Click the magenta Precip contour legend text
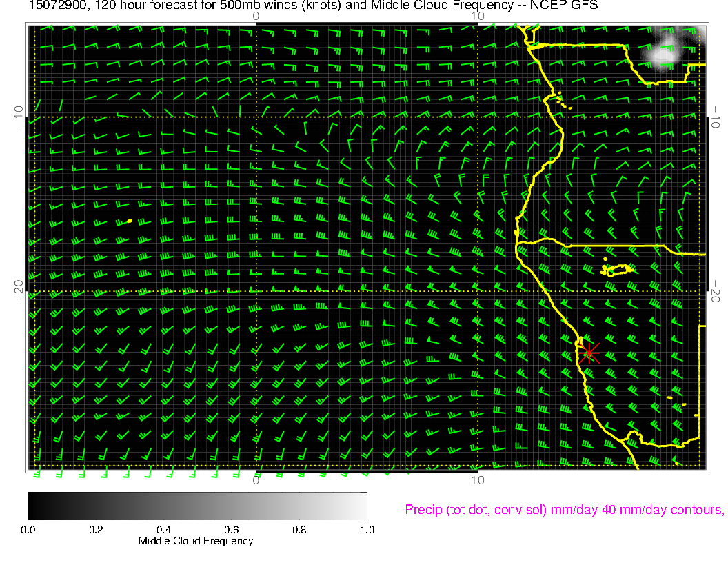Image resolution: width=728 pixels, height=563 pixels. [x=565, y=510]
